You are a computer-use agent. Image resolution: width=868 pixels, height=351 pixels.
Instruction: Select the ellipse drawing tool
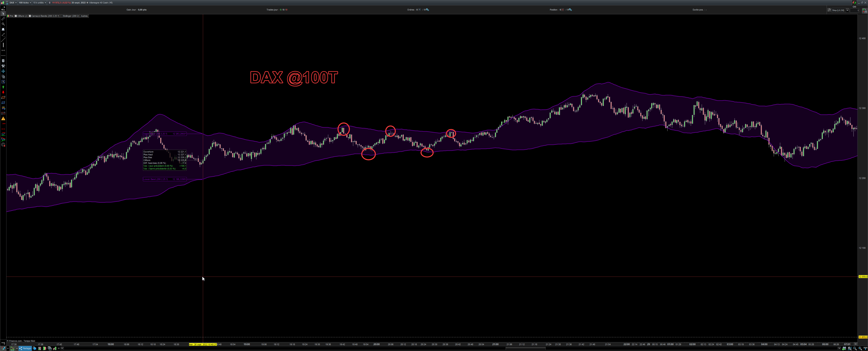pos(3,97)
